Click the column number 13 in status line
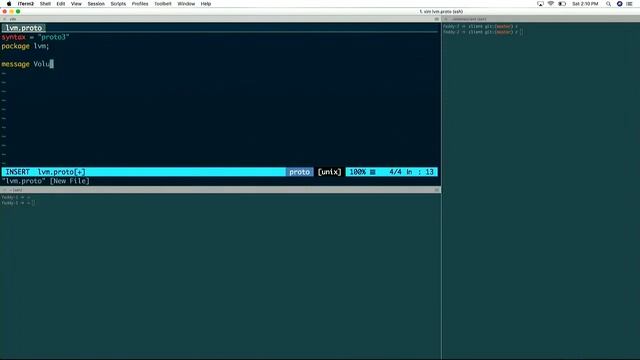The height and width of the screenshot is (360, 640). pos(429,172)
